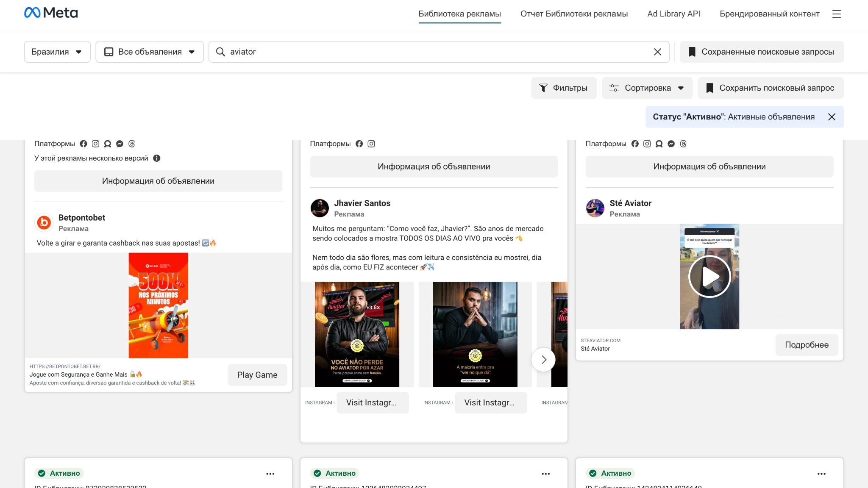Open the hamburger menu in the header
This screenshot has width=868, height=488.
[836, 14]
